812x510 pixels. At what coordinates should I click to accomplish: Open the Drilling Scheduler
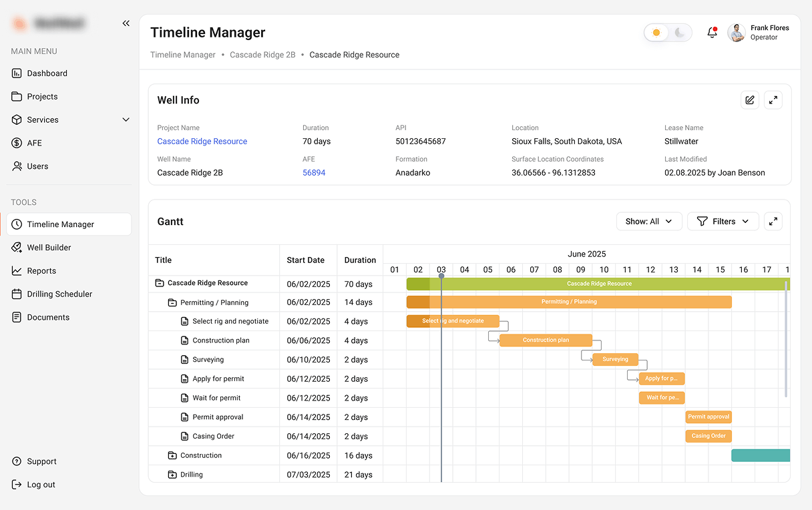[61, 294]
